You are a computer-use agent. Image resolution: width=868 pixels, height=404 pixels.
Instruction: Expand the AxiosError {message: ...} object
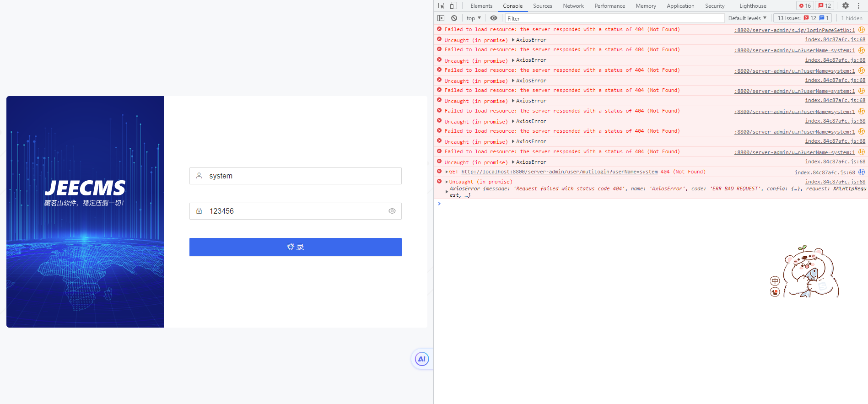(447, 192)
